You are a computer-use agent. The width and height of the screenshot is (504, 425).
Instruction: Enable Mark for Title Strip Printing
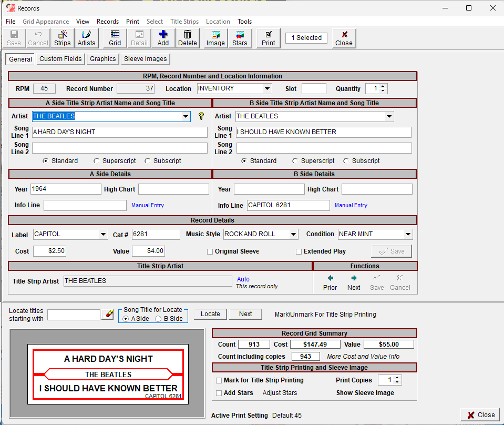click(x=219, y=381)
